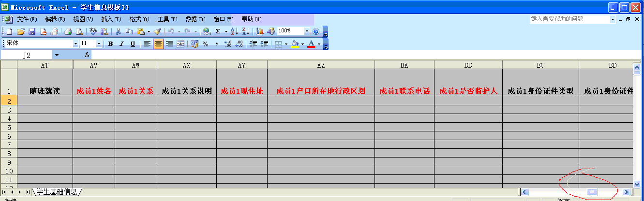Viewport: 644px width, 201px height.
Task: Open the zoom 100% dropdown
Action: tap(307, 31)
